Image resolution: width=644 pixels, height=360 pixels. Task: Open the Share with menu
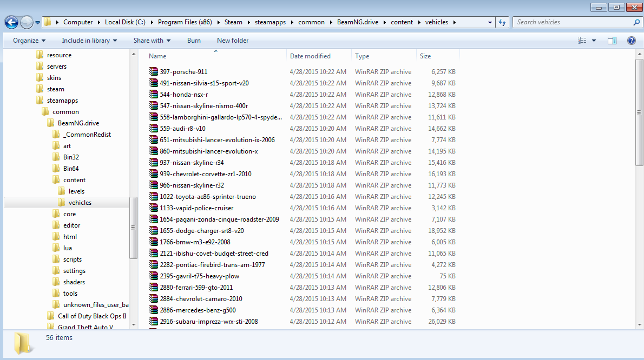pyautogui.click(x=152, y=41)
